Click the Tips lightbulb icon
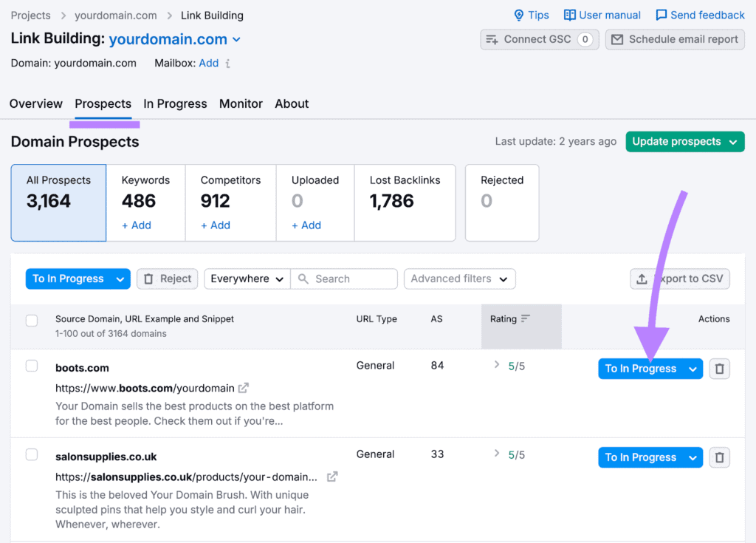 519,15
